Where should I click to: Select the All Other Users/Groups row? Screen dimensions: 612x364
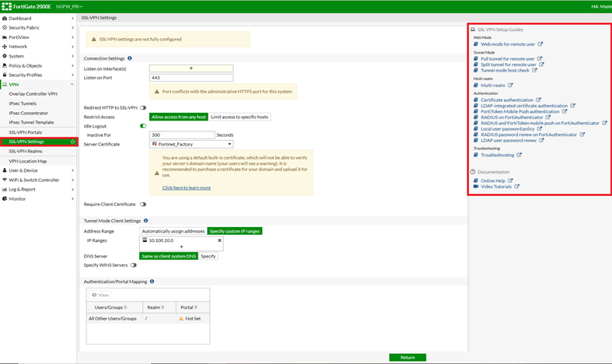point(148,319)
